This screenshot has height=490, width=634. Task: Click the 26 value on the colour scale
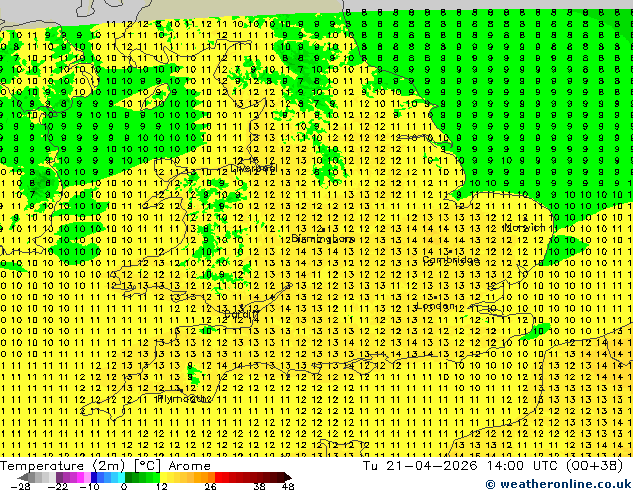click(210, 486)
